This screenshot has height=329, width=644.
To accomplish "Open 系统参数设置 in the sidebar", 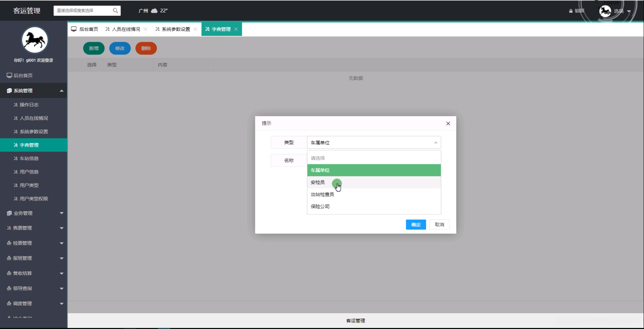I will (x=34, y=131).
